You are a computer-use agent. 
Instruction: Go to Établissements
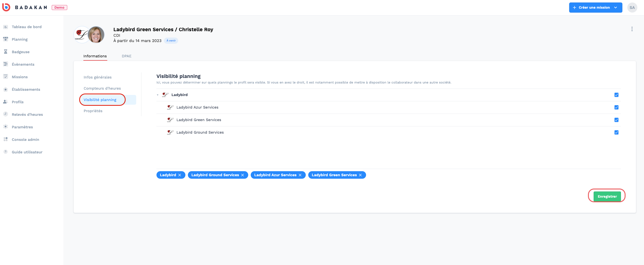pyautogui.click(x=26, y=89)
